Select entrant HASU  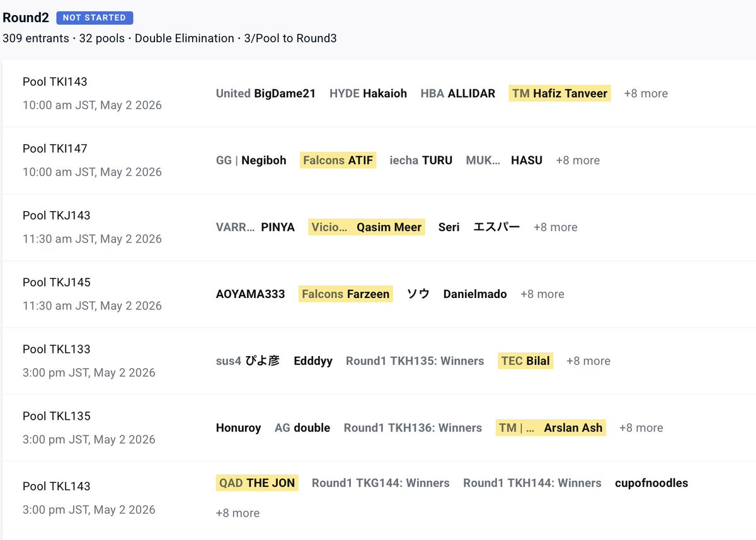tap(527, 160)
